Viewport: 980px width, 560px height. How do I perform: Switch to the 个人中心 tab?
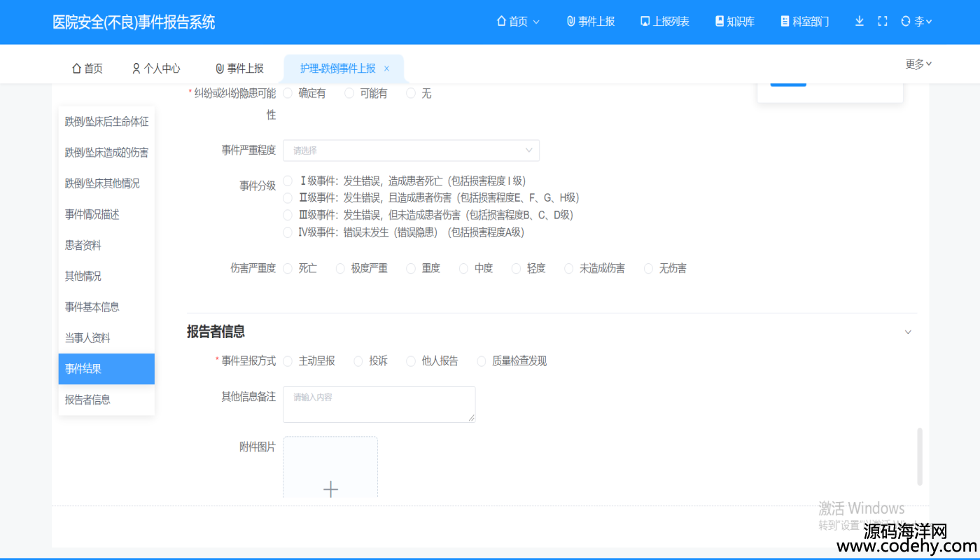click(156, 69)
